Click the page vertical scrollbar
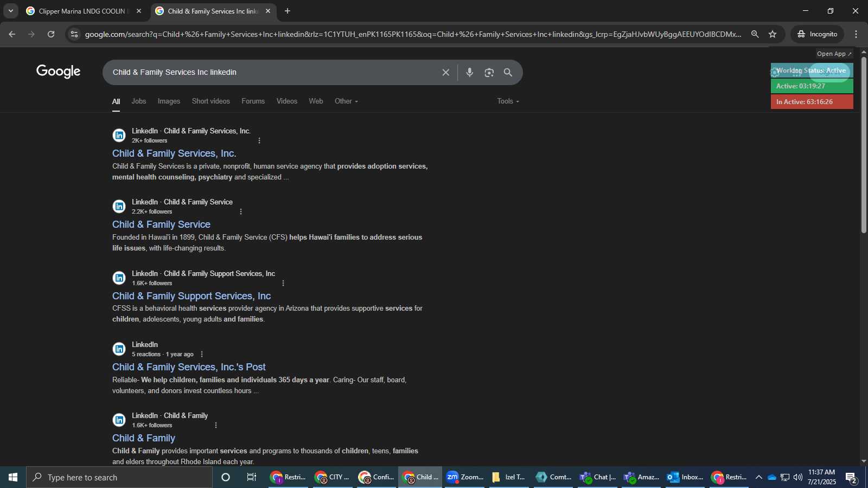868x488 pixels. click(x=864, y=145)
